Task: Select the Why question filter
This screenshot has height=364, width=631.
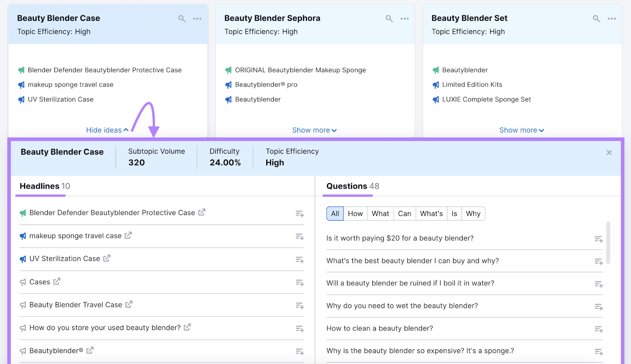Action: [473, 213]
